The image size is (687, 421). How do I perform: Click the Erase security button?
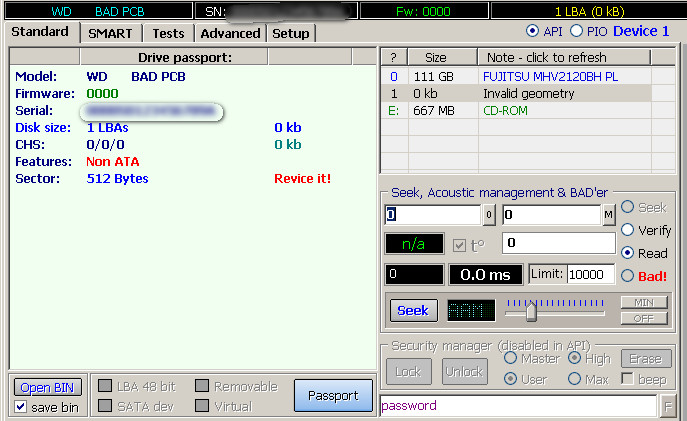646,359
